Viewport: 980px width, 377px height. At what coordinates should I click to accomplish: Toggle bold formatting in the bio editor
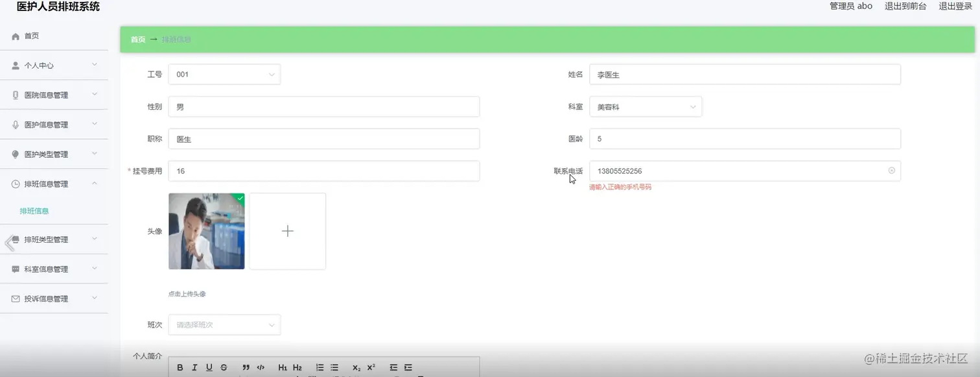[x=180, y=367]
